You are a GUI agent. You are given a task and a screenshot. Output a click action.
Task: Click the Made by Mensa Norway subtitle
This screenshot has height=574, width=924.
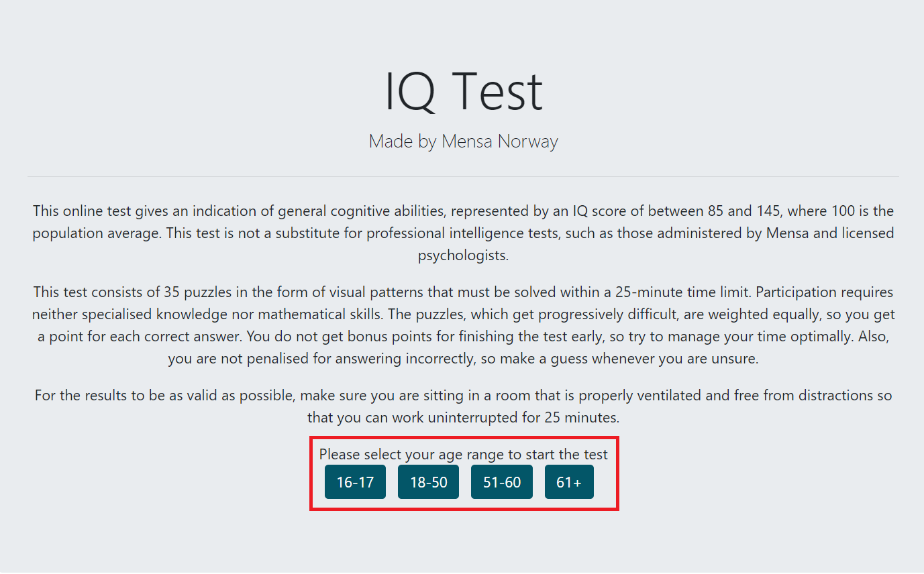coord(462,141)
